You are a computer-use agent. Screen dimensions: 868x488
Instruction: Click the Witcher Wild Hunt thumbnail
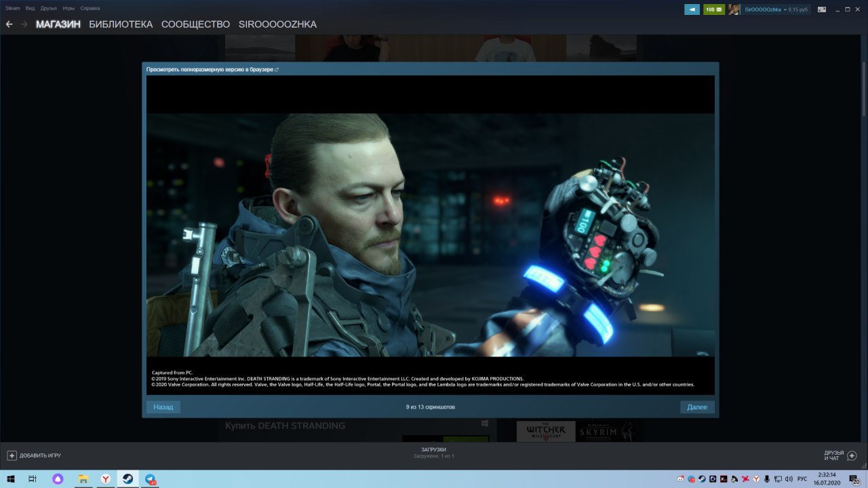(x=546, y=431)
